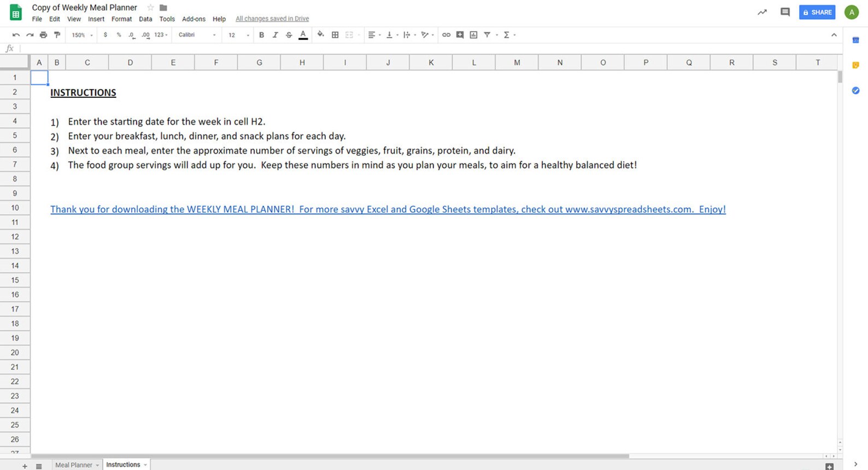The width and height of the screenshot is (868, 470).
Task: Click the blue SHARE button
Action: [817, 12]
